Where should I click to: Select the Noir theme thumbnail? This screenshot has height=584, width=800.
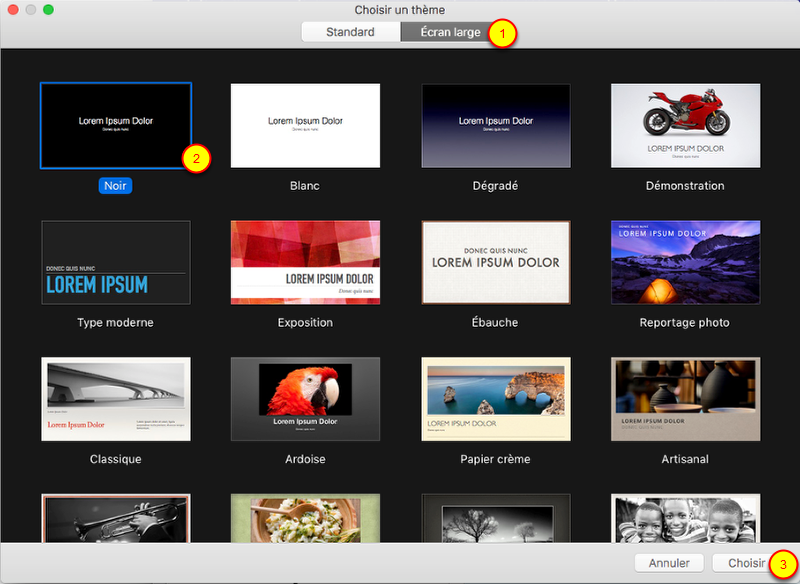click(115, 125)
